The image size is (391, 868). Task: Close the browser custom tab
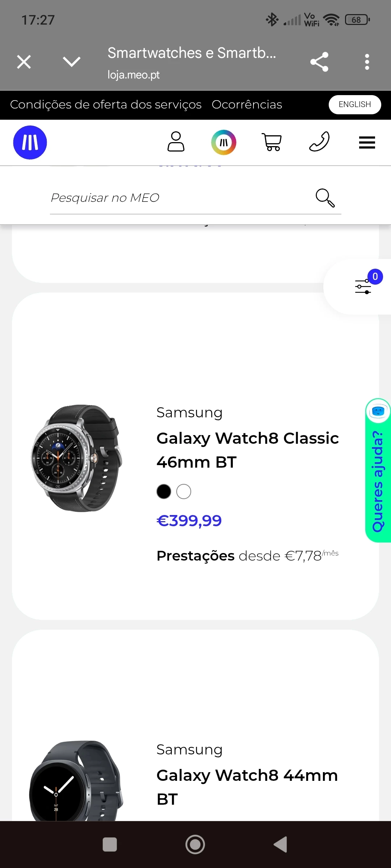[x=24, y=62]
